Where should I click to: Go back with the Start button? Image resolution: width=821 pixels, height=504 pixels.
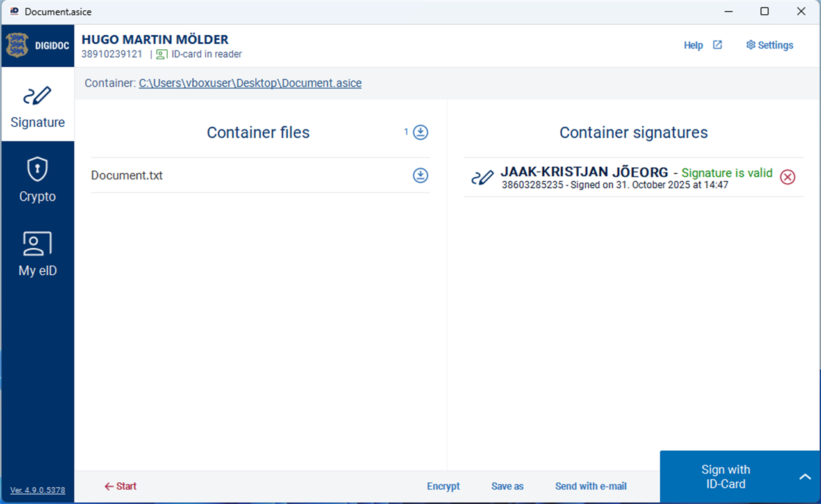point(120,487)
